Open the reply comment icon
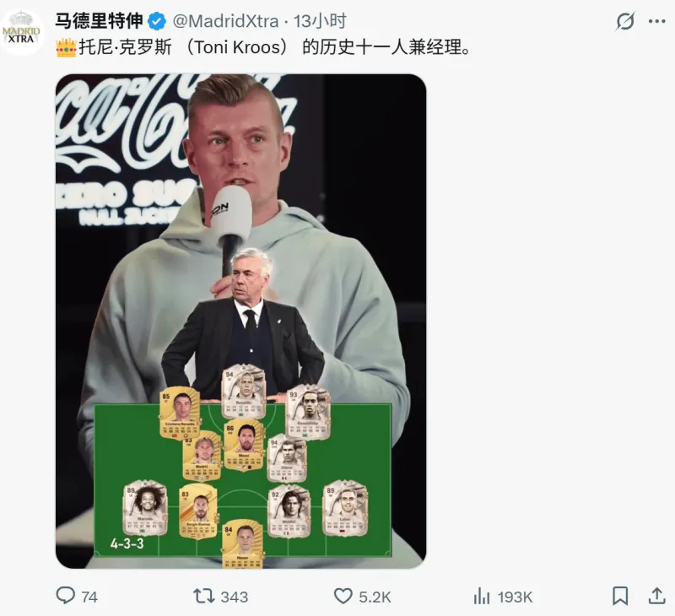 (x=66, y=596)
